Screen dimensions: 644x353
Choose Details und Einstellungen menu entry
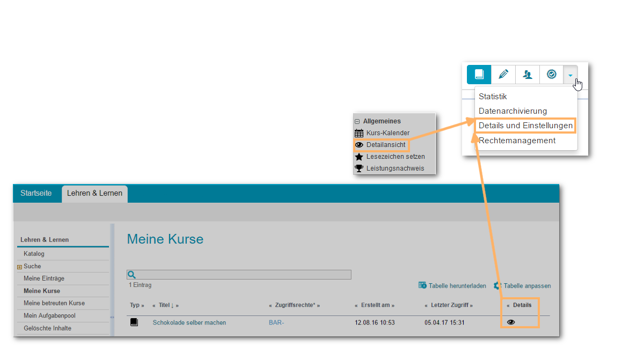525,126
